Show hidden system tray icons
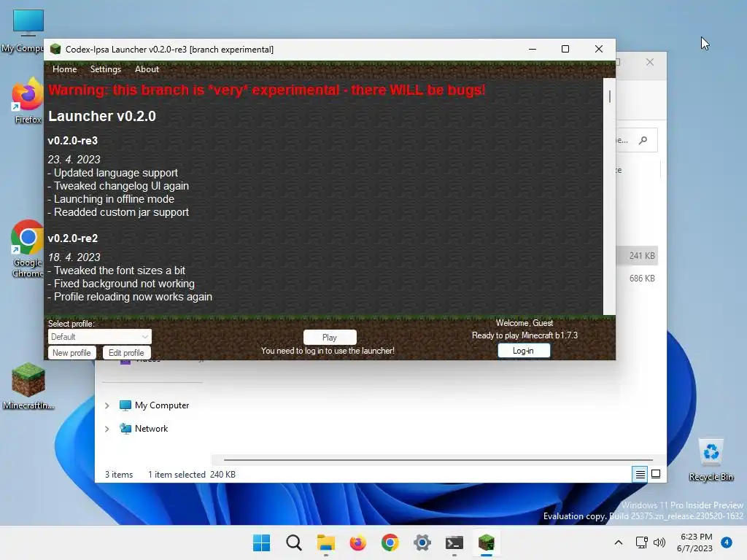This screenshot has height=560, width=747. point(619,542)
